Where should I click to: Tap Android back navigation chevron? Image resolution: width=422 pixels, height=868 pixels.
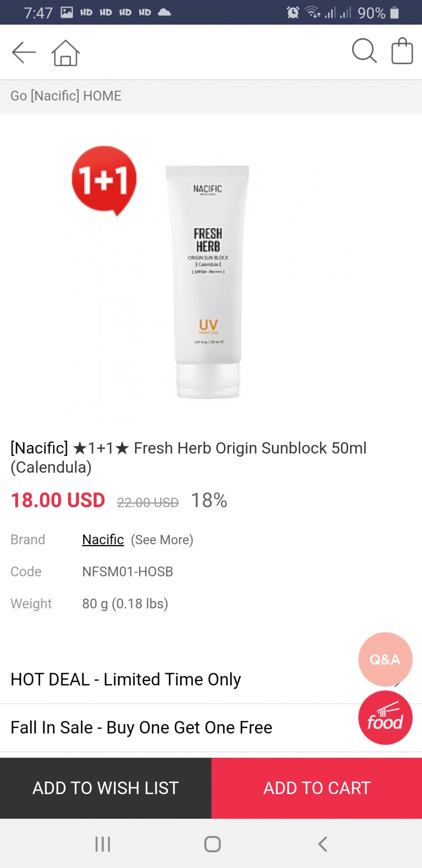click(x=322, y=844)
